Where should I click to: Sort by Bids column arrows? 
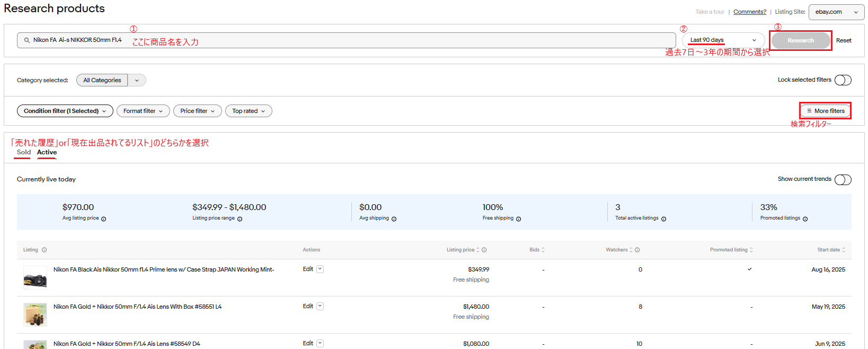543,250
